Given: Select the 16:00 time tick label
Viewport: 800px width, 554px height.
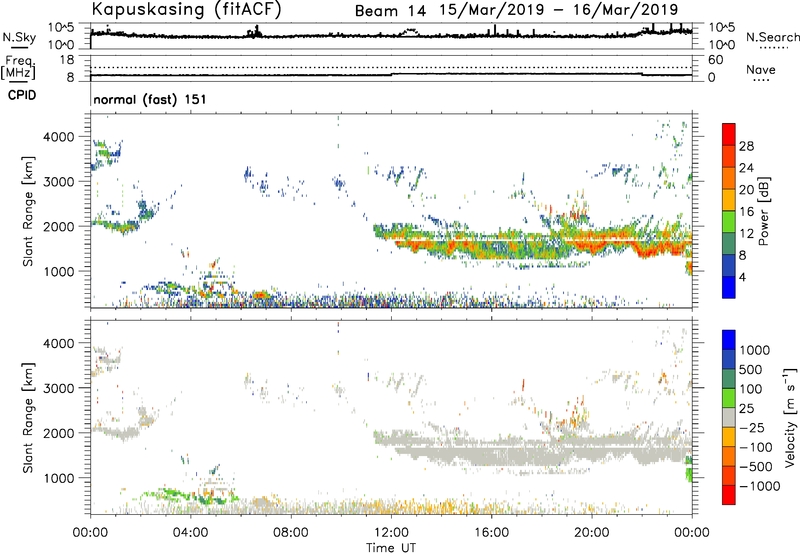Looking at the screenshot, I should (491, 533).
